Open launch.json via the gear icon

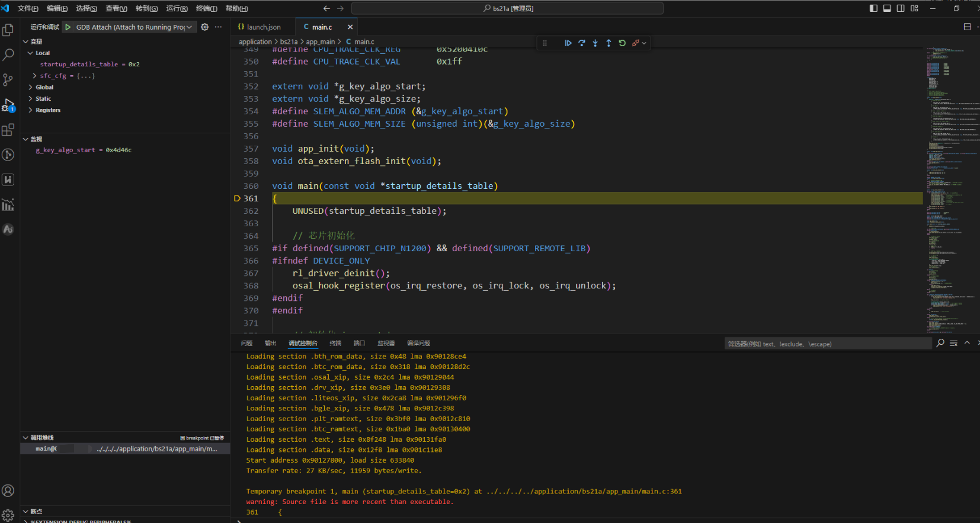click(x=205, y=27)
